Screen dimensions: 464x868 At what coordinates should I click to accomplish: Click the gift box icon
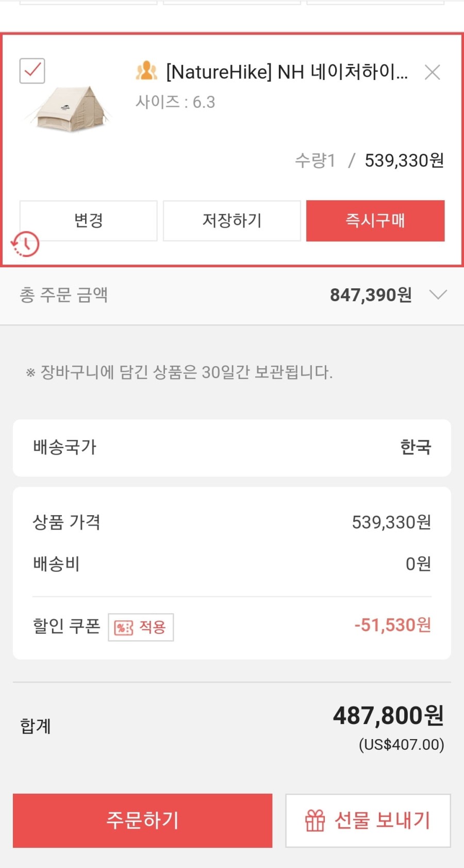(315, 821)
